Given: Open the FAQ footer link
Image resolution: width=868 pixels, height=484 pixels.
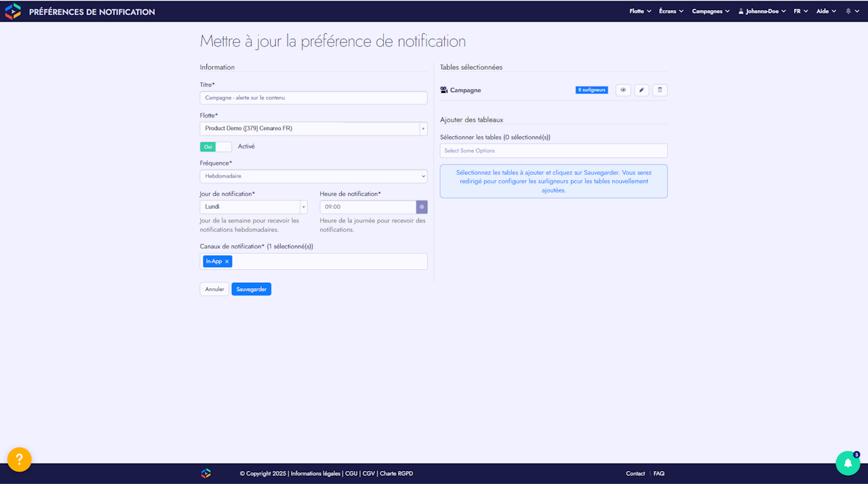Looking at the screenshot, I should point(659,474).
